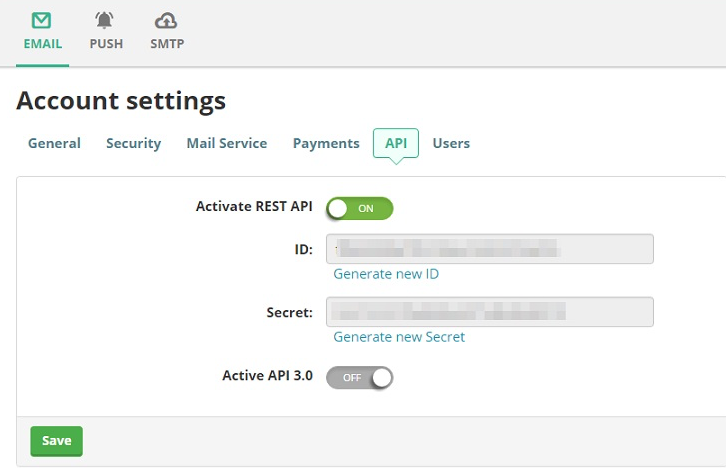
Task: Click the Account settings heading
Action: coord(121,101)
